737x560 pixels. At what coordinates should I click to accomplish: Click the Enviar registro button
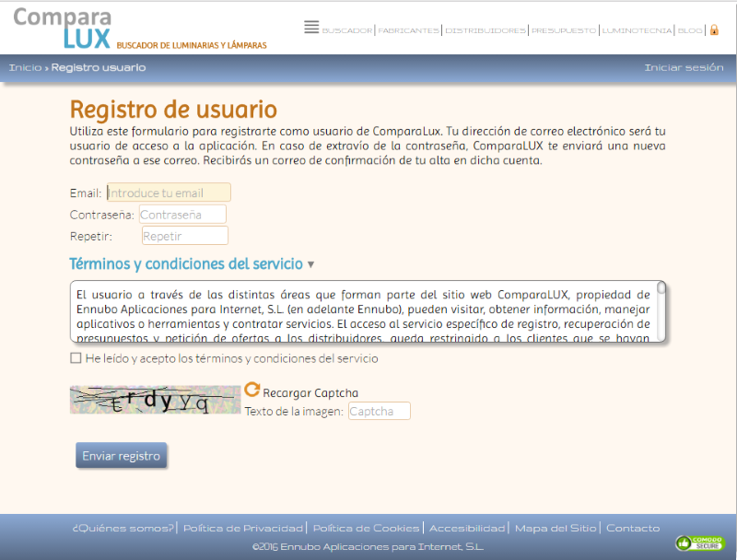[x=122, y=455]
